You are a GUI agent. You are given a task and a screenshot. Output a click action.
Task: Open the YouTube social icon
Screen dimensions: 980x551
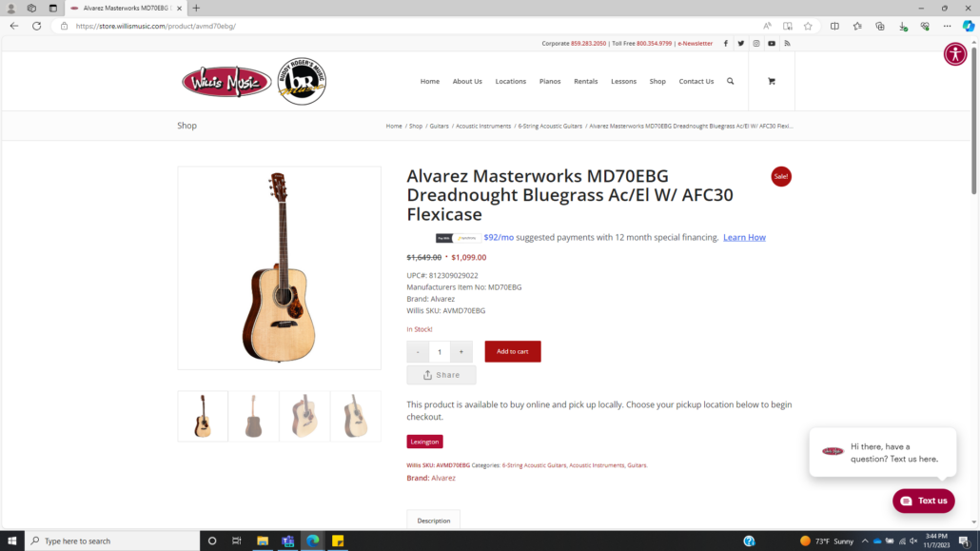(x=772, y=44)
